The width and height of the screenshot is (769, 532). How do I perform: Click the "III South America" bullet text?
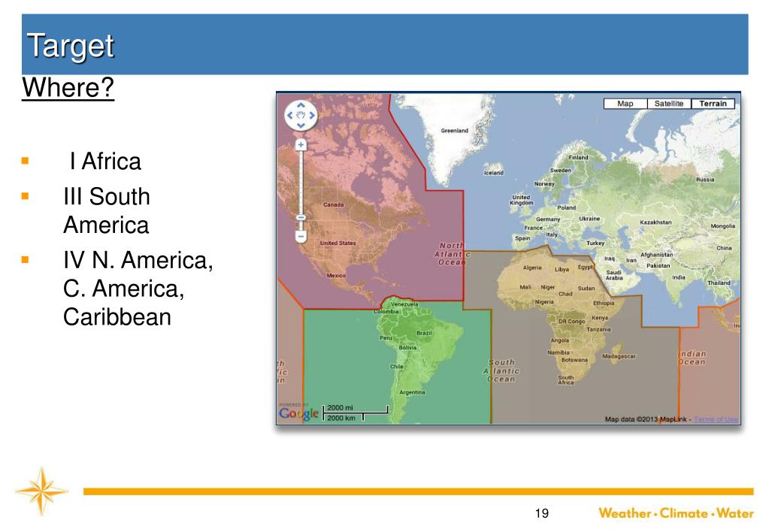pos(107,211)
